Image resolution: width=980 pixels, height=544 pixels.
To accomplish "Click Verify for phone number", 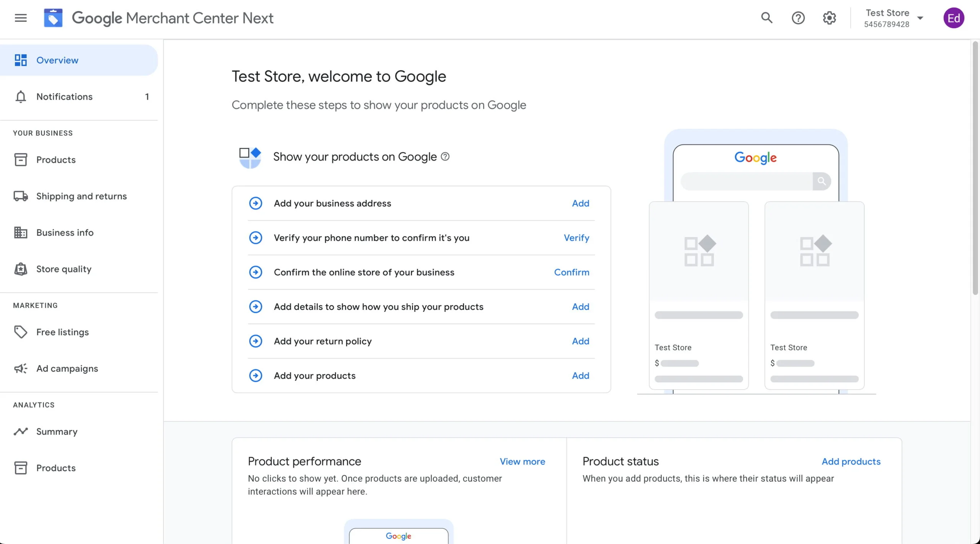I will click(x=577, y=238).
